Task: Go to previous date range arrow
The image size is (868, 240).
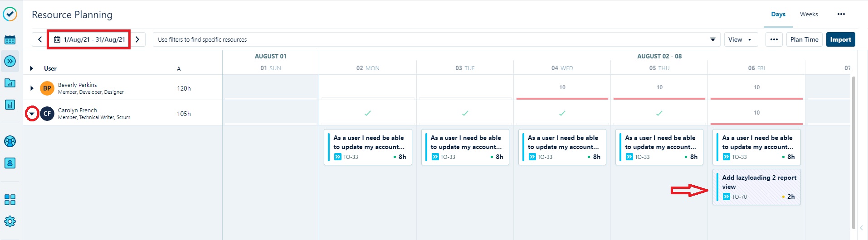Action: (40, 39)
